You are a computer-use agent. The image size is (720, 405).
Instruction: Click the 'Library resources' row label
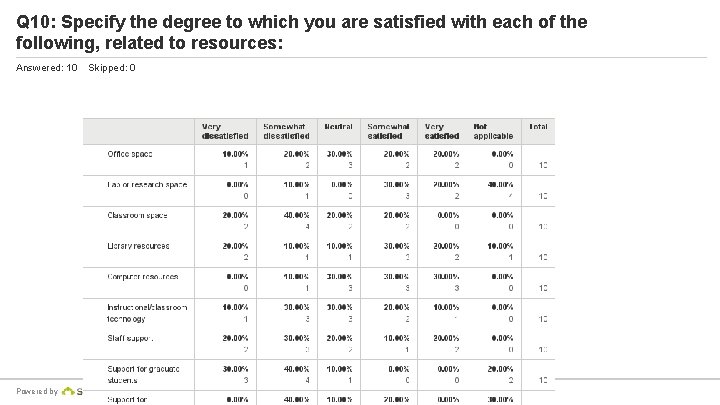139,246
